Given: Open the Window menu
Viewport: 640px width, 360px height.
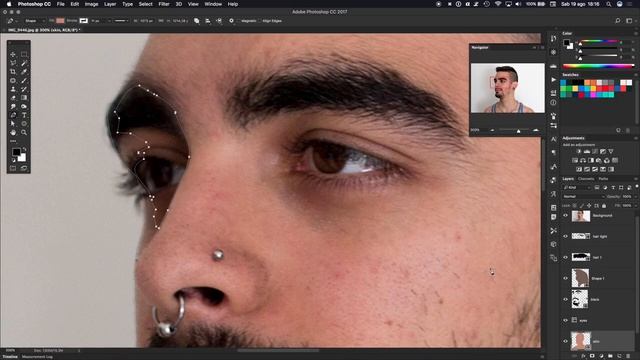Looking at the screenshot, I should coord(213,4).
